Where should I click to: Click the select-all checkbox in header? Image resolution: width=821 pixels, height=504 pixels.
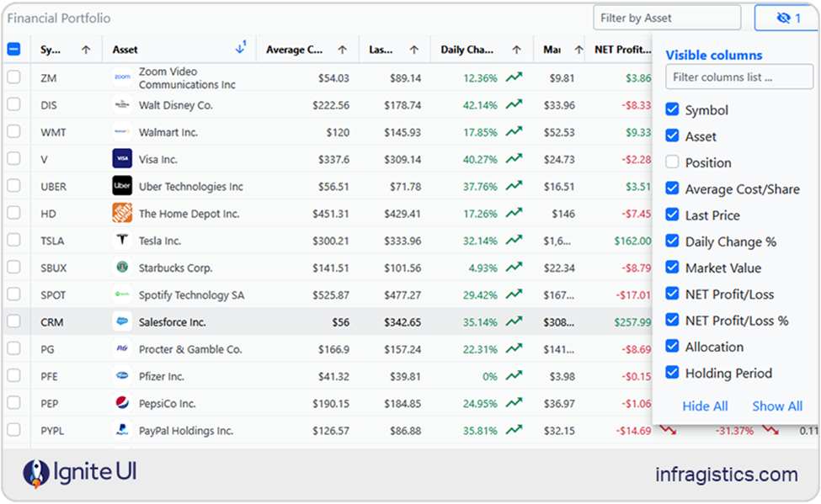pyautogui.click(x=13, y=49)
